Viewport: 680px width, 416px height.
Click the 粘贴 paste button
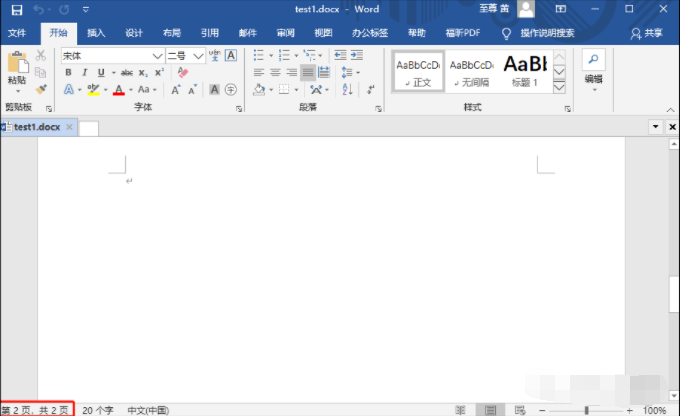pos(17,72)
